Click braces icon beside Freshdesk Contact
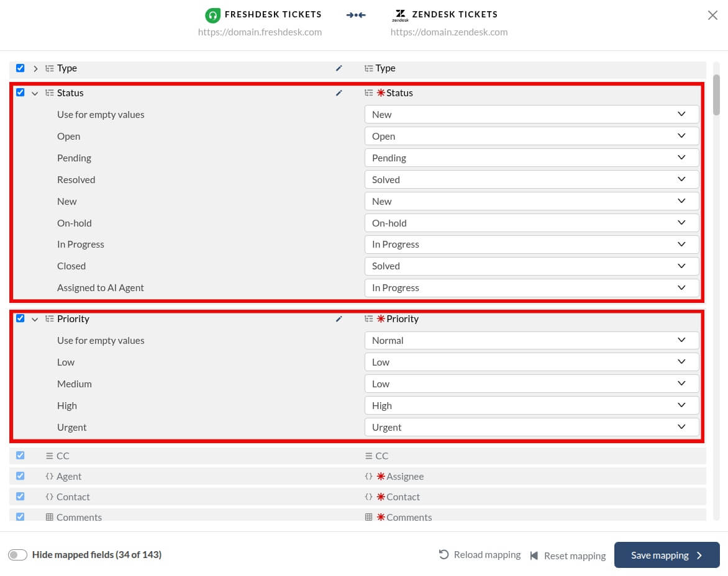728x576 pixels. [x=49, y=497]
